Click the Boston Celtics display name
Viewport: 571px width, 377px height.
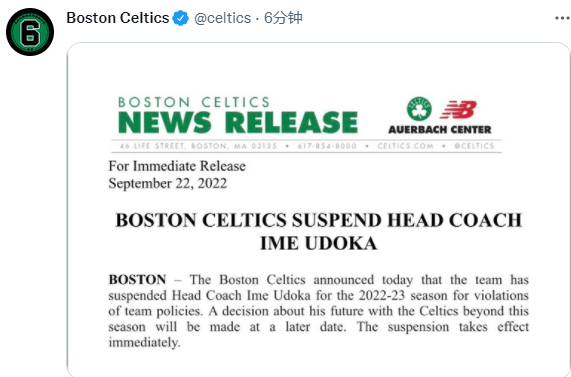click(x=118, y=18)
